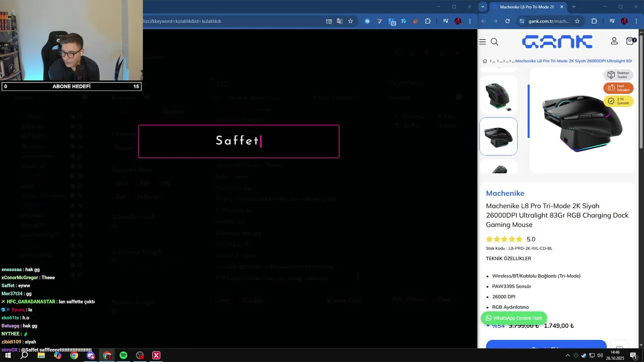Reload the gank.com.tr page

point(507,21)
